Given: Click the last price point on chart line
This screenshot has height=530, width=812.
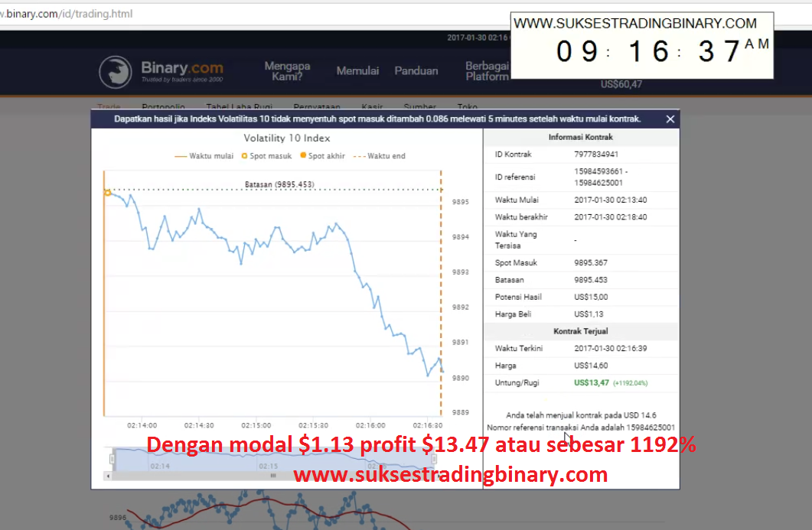Looking at the screenshot, I should click(x=442, y=371).
